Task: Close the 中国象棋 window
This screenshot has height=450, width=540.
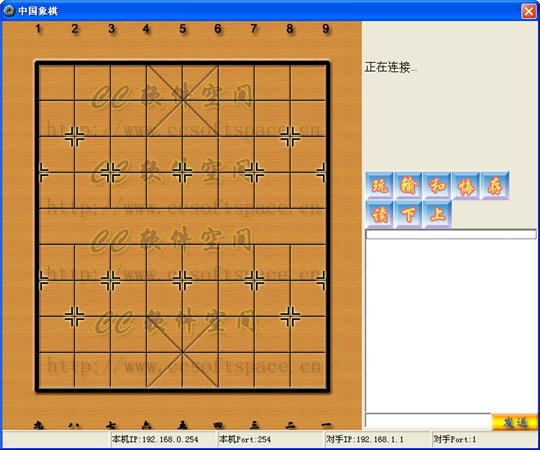Action: [529, 11]
